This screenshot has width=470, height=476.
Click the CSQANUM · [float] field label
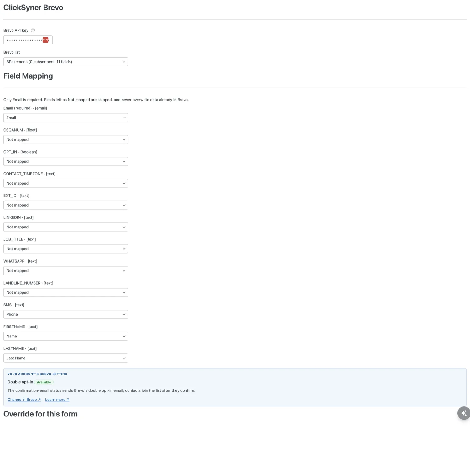click(20, 130)
